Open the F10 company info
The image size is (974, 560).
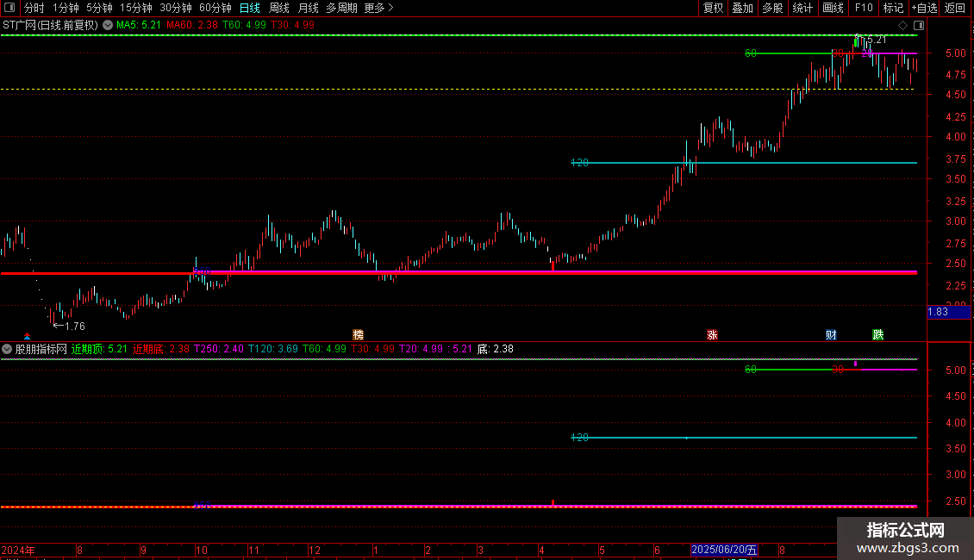pyautogui.click(x=864, y=8)
